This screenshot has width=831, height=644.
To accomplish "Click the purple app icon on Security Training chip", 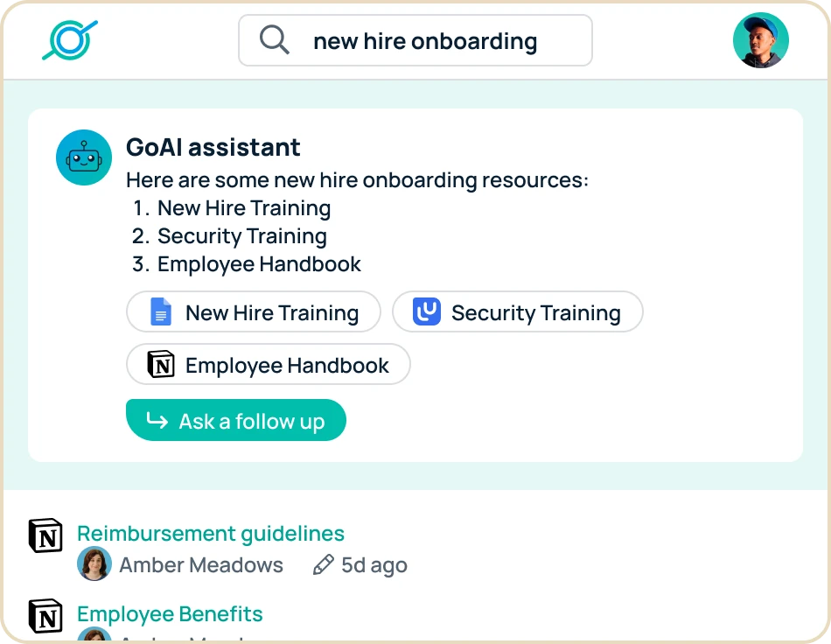I will point(425,311).
